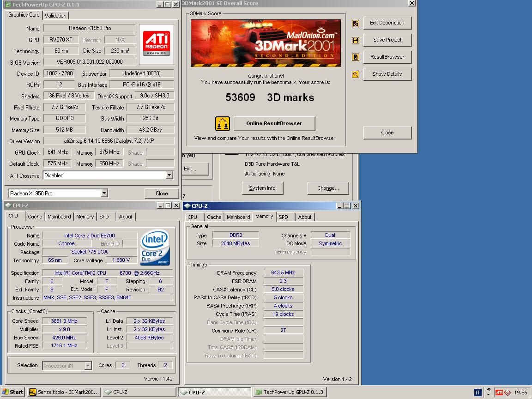532x399 pixels.
Task: Switch to first CPU-Z taskbar button
Action: pos(139,392)
